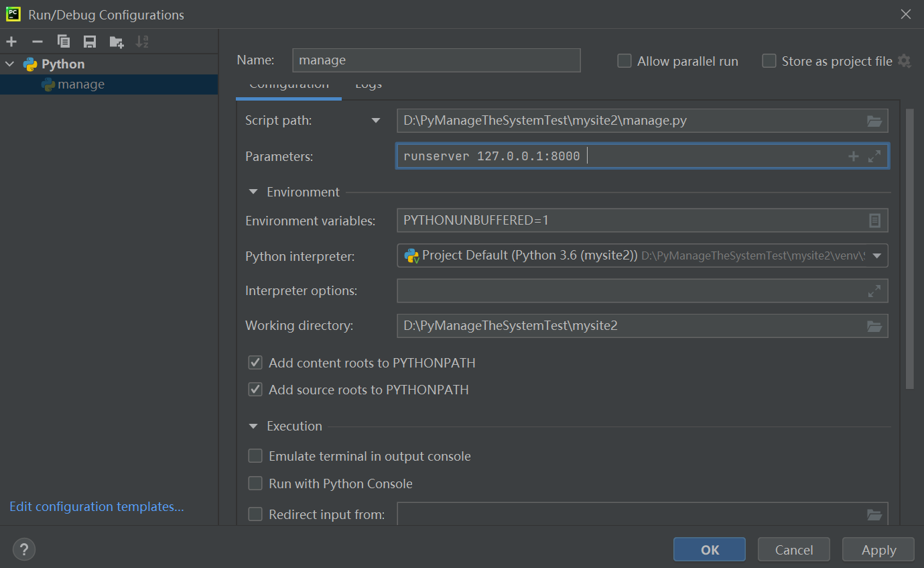This screenshot has height=568, width=924.
Task: Open the Script path options dropdown
Action: tap(376, 120)
